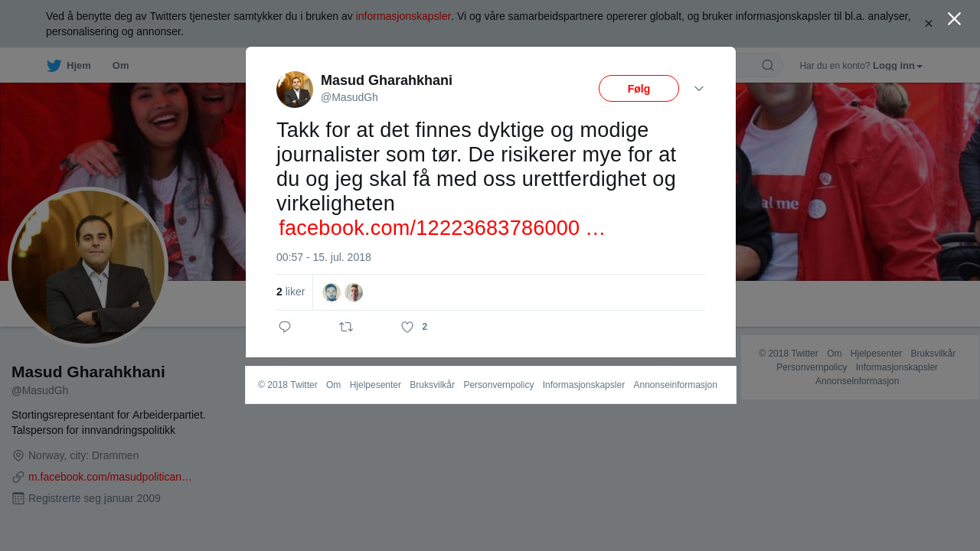Open first liker's avatar thumbnail
980x551 pixels.
tap(332, 292)
